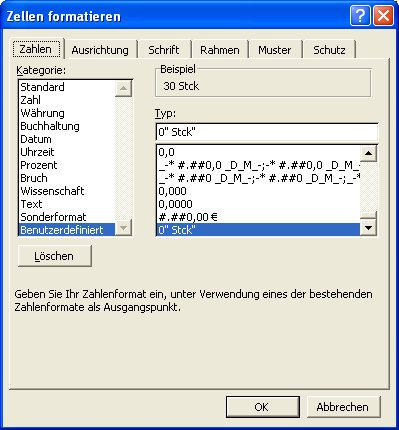Click the type list scroll up arrow

(x=368, y=153)
